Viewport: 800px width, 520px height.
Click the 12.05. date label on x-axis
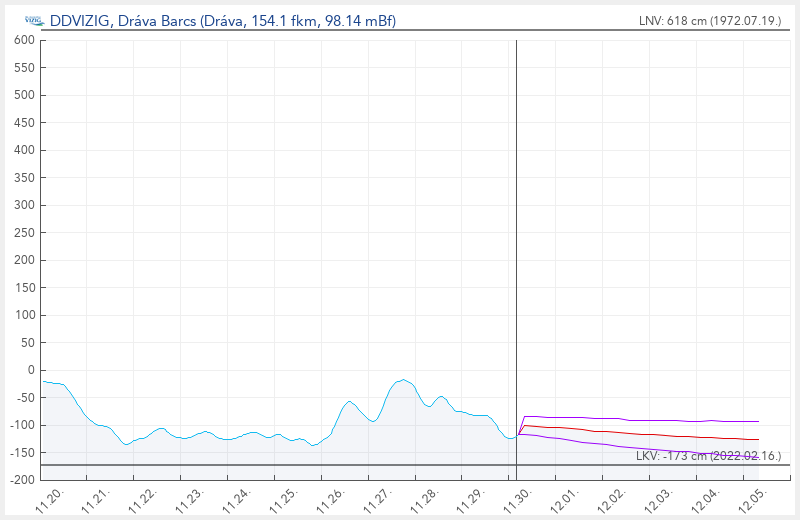(750, 496)
